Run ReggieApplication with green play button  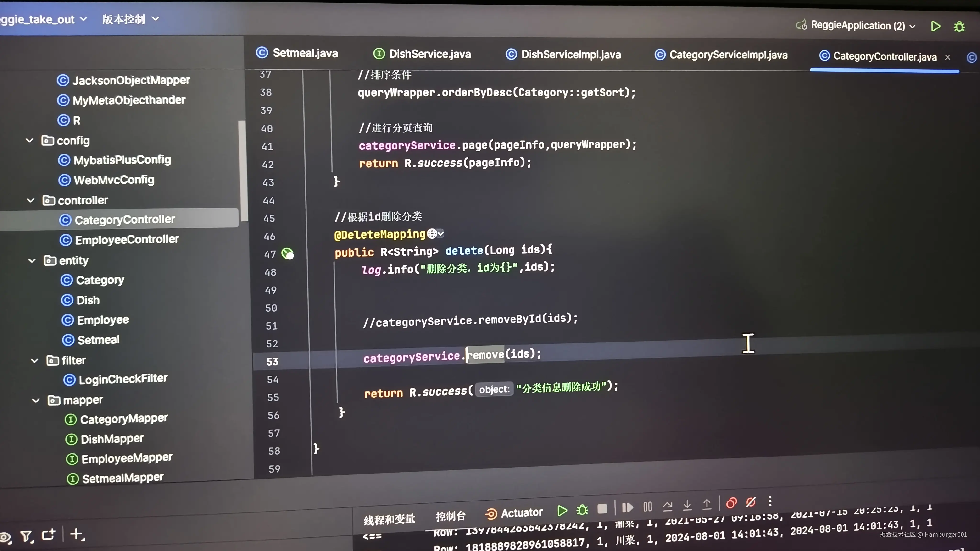(935, 26)
